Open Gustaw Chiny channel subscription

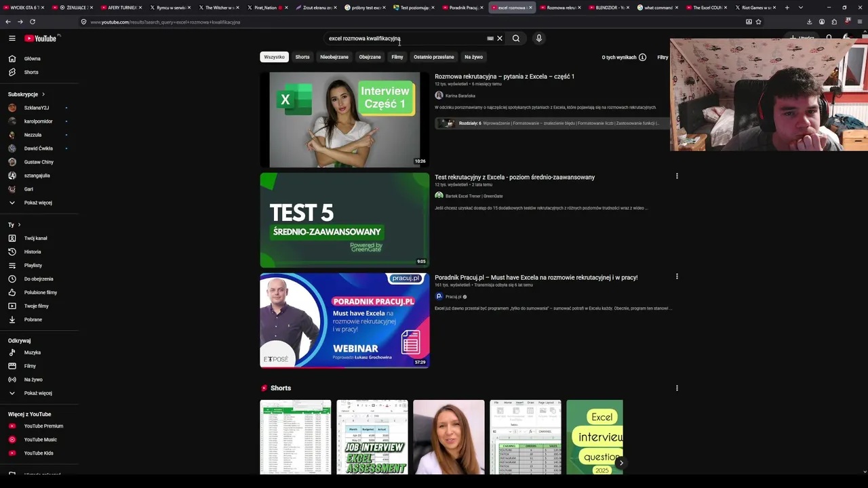[x=39, y=162]
